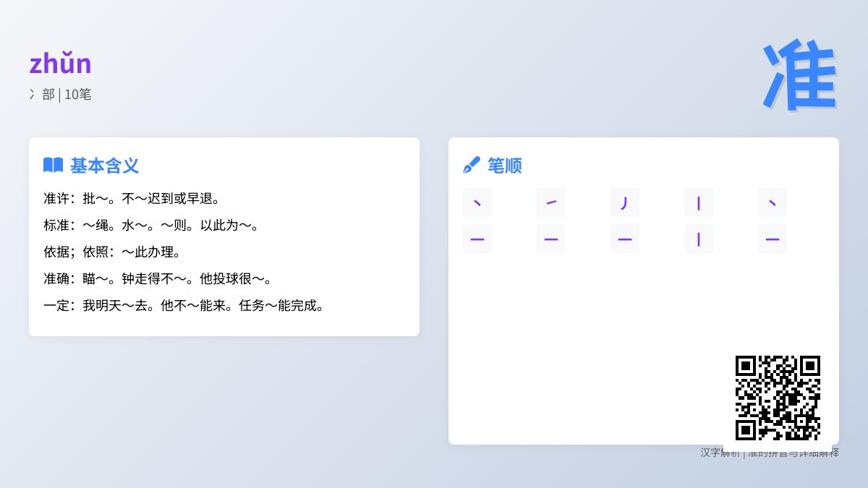Click the sixth stroke tile, the first horizontal 一

coord(477,239)
